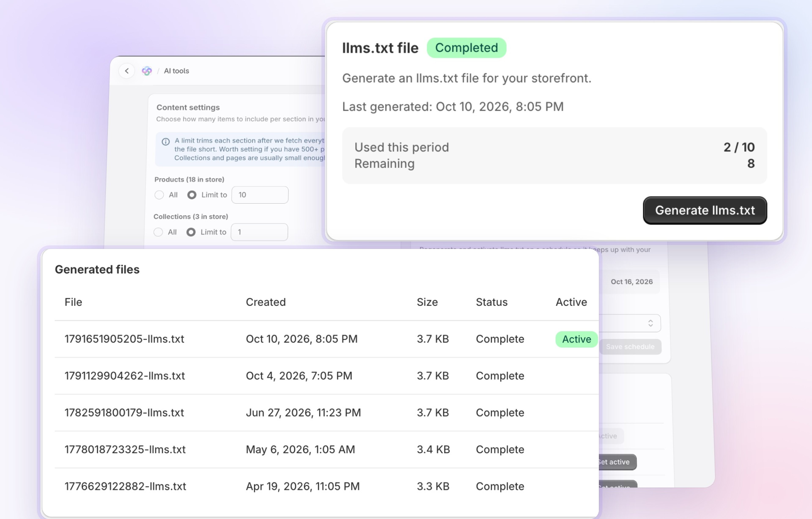Viewport: 812px width, 519px height.
Task: Click the info icon in the limit notice
Action: pos(166,141)
